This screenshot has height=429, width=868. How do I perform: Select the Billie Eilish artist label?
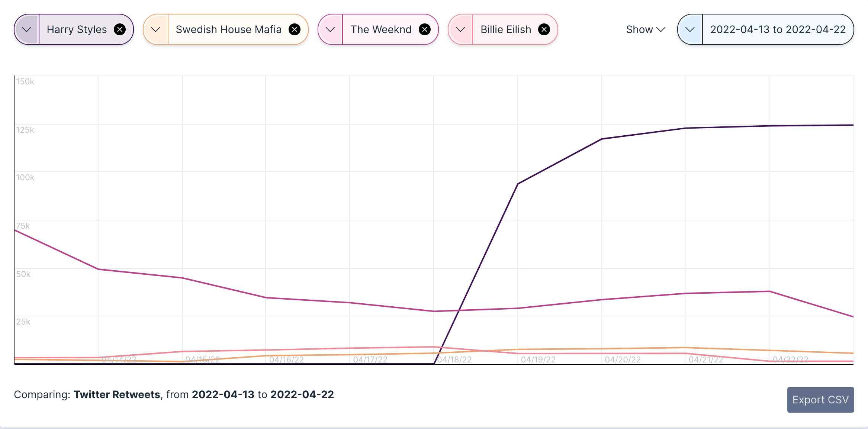click(x=506, y=29)
